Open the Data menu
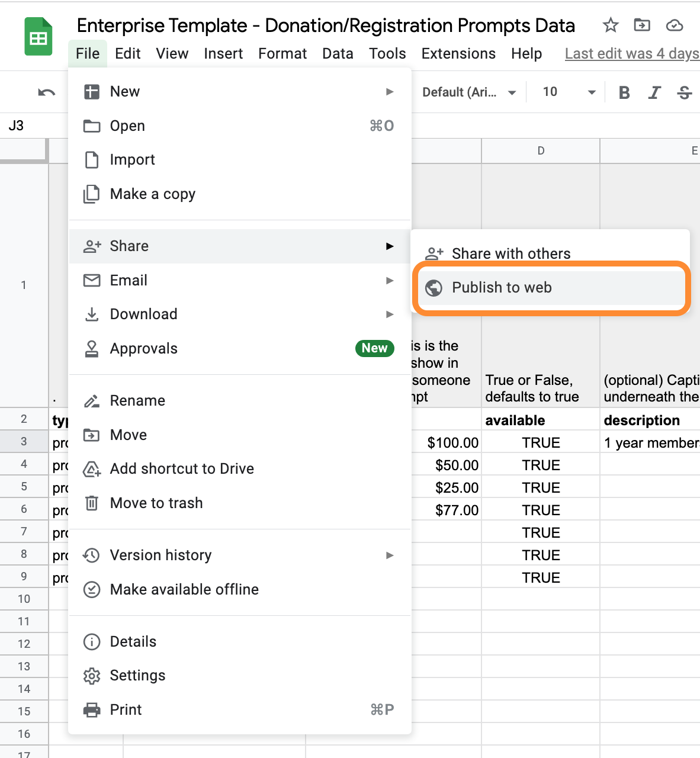 [x=338, y=54]
